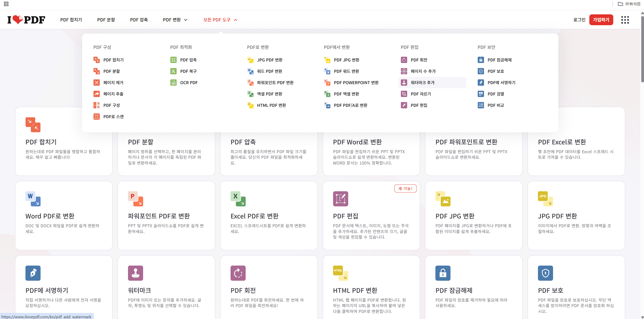Click the PDF 자르기 crop icon
This screenshot has height=319, width=644.
tap(404, 94)
